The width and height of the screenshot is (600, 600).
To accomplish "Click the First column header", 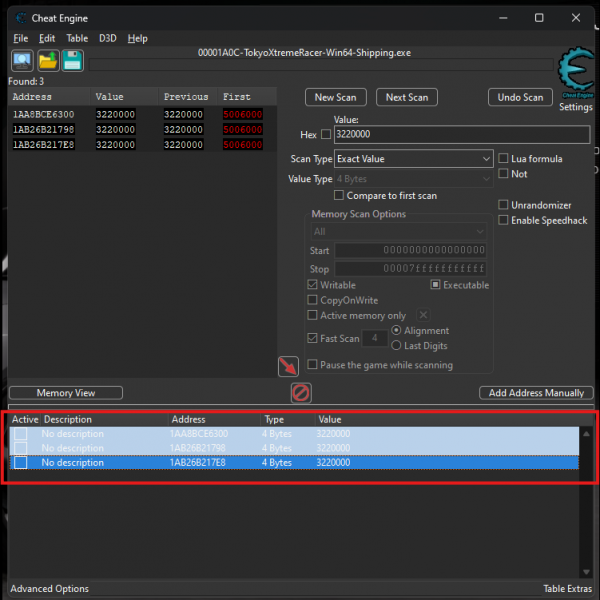I will tap(247, 96).
